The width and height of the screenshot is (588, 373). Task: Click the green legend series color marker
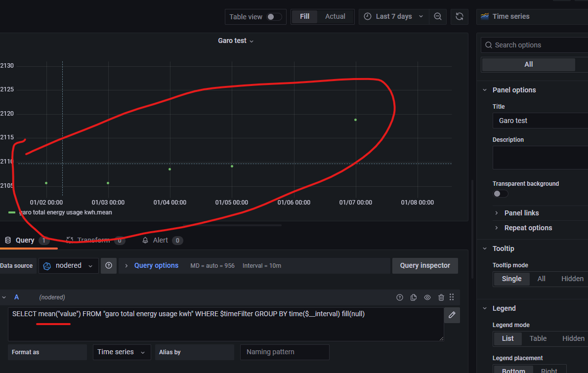[12, 212]
